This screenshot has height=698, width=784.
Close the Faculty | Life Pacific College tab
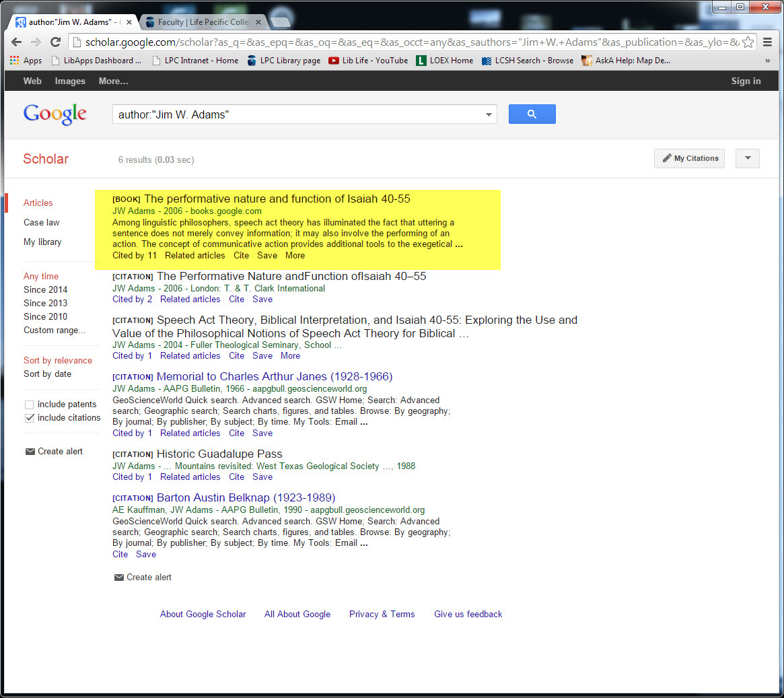(258, 22)
